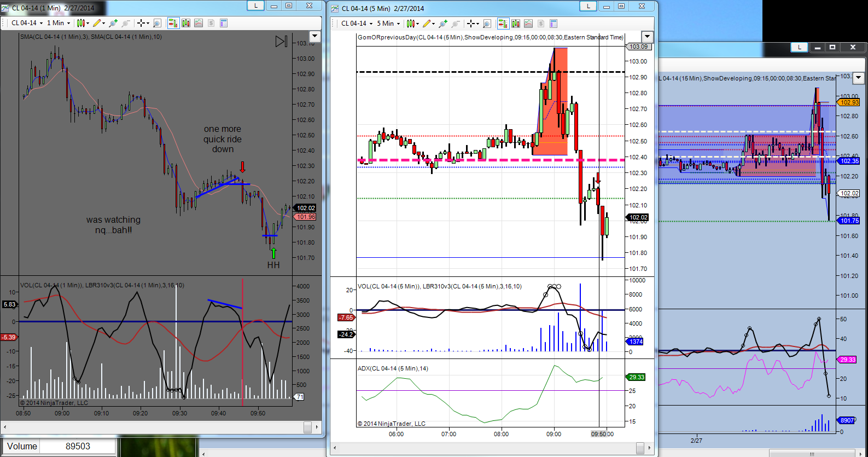
Task: Click 1 Min chart scrollbar left arrow
Action: point(5,427)
